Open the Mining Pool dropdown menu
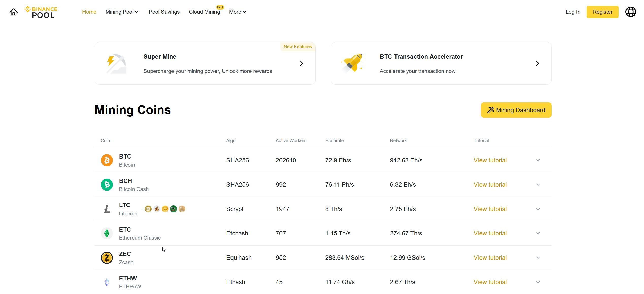644x294 pixels. pos(122,12)
